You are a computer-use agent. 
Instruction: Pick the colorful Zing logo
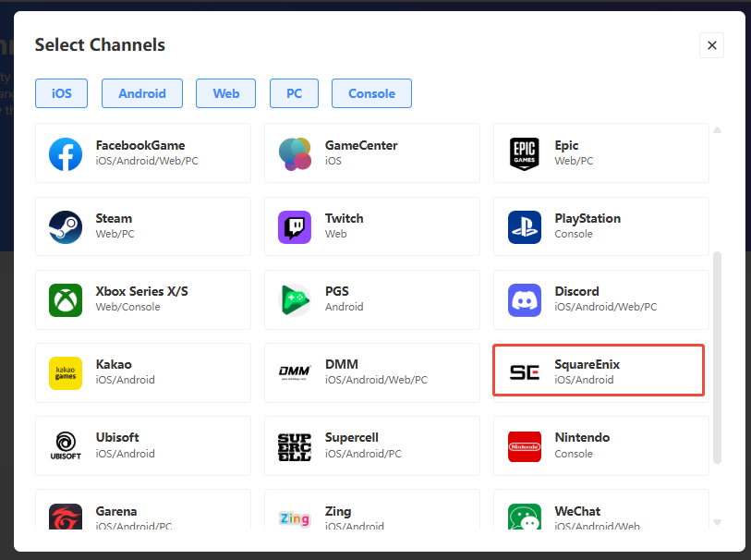tap(295, 518)
